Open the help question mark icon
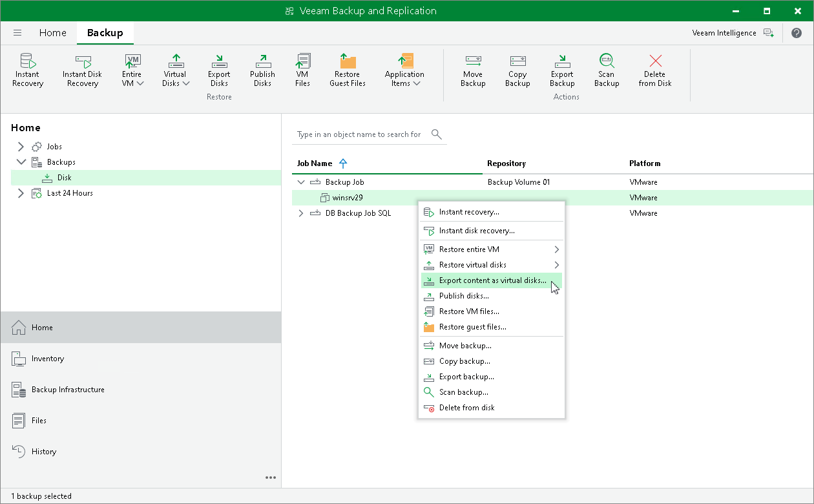 pyautogui.click(x=796, y=33)
